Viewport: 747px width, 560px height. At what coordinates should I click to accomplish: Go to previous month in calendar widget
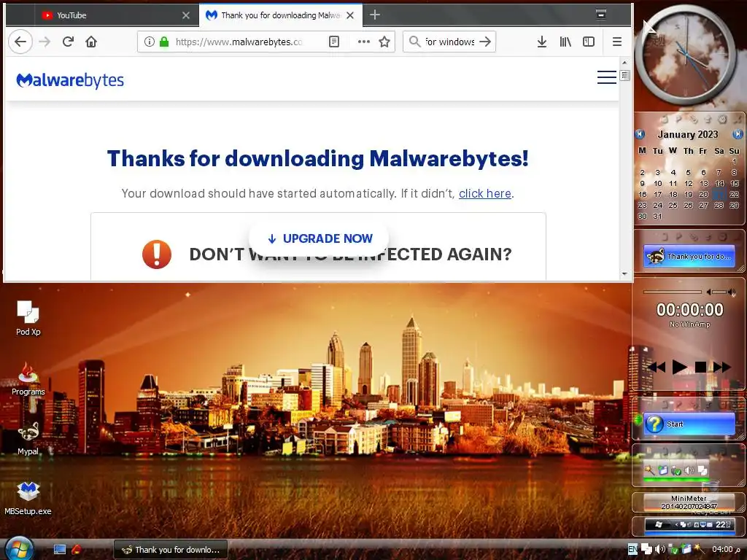[x=640, y=134]
